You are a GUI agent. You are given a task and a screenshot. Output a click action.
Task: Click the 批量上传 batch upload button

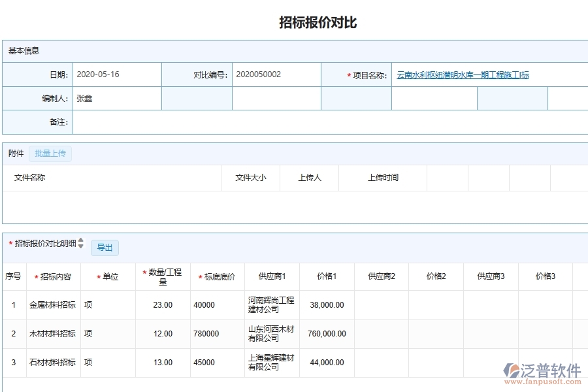point(50,153)
